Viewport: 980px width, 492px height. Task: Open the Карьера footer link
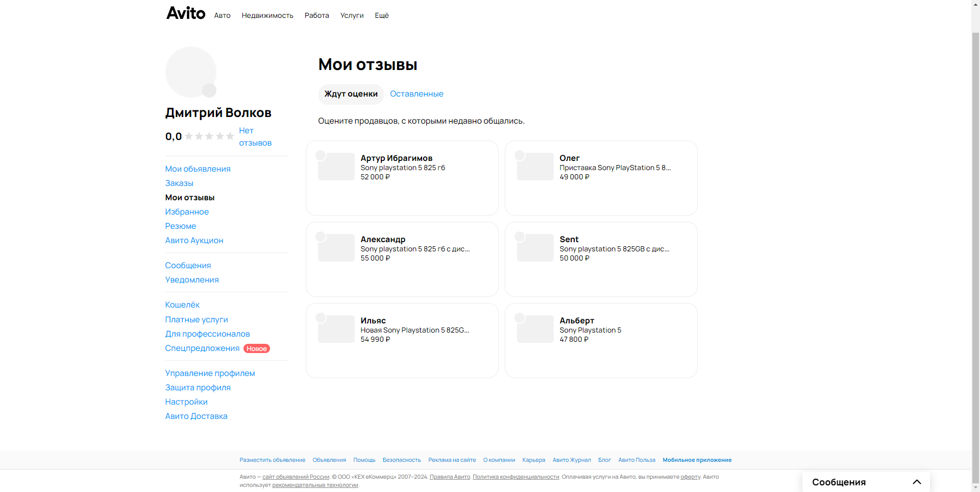point(534,460)
